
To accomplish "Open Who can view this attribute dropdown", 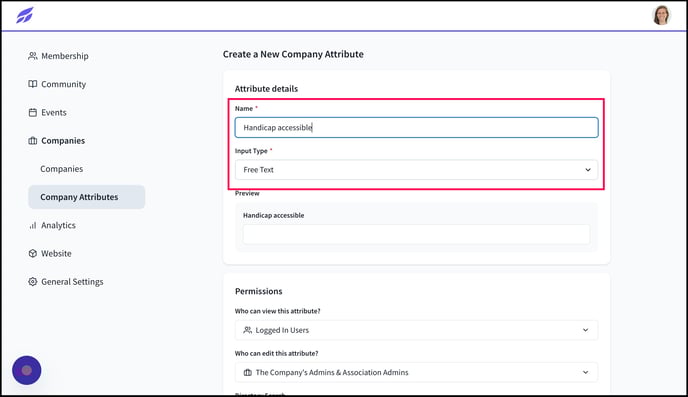I will pyautogui.click(x=416, y=330).
